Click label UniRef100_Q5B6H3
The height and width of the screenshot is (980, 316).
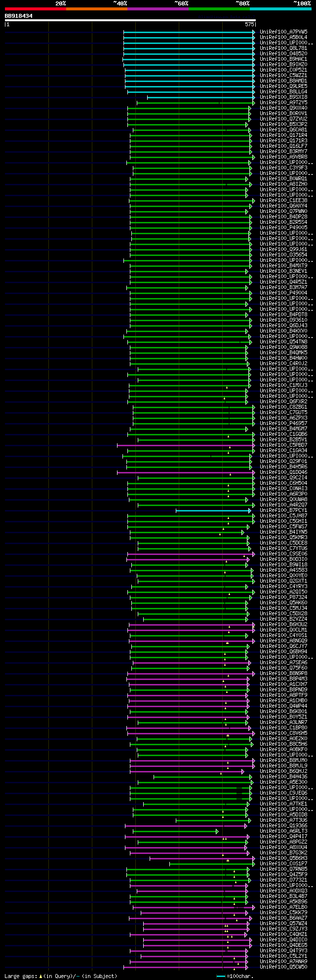point(283,858)
